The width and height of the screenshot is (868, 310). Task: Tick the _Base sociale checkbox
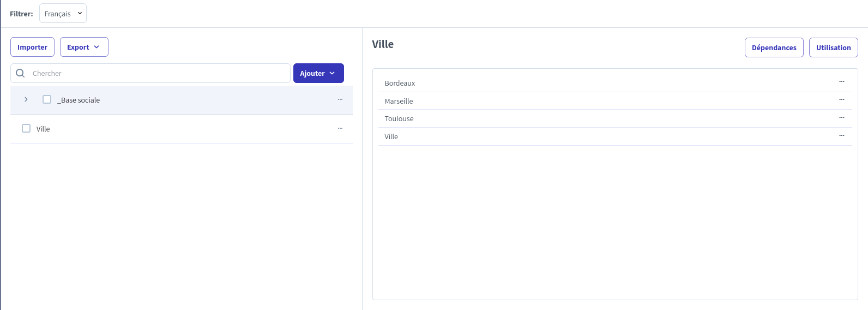[47, 99]
